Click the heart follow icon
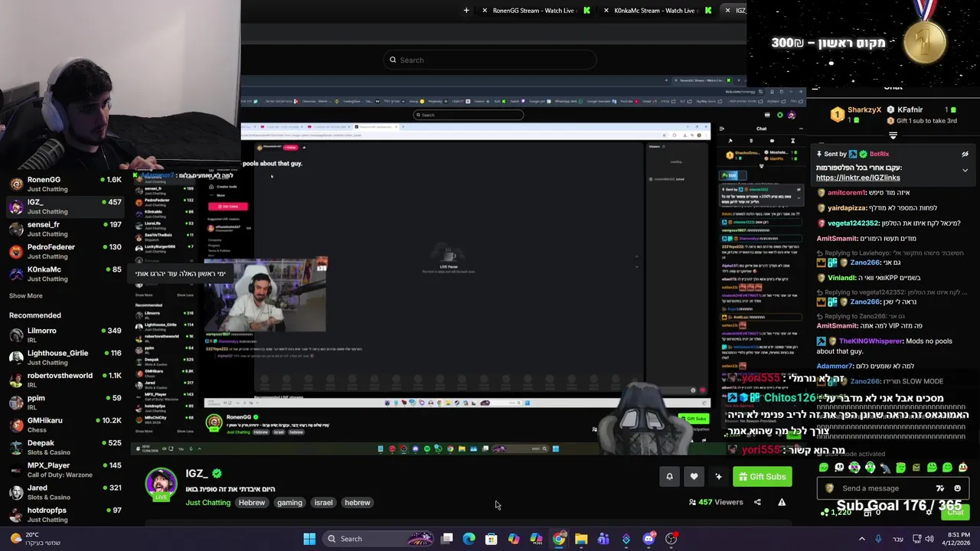The height and width of the screenshot is (551, 980). [694, 477]
